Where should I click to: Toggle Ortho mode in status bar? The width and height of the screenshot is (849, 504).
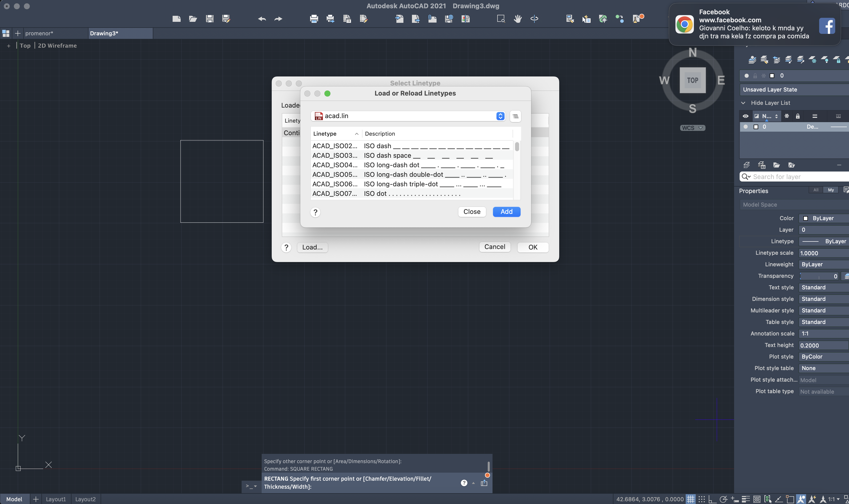(x=713, y=499)
